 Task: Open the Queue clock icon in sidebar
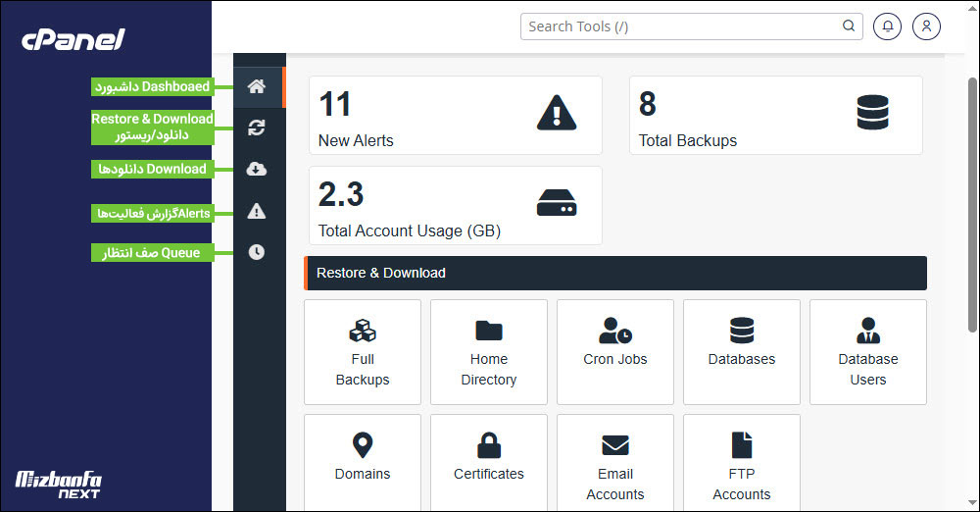(257, 252)
